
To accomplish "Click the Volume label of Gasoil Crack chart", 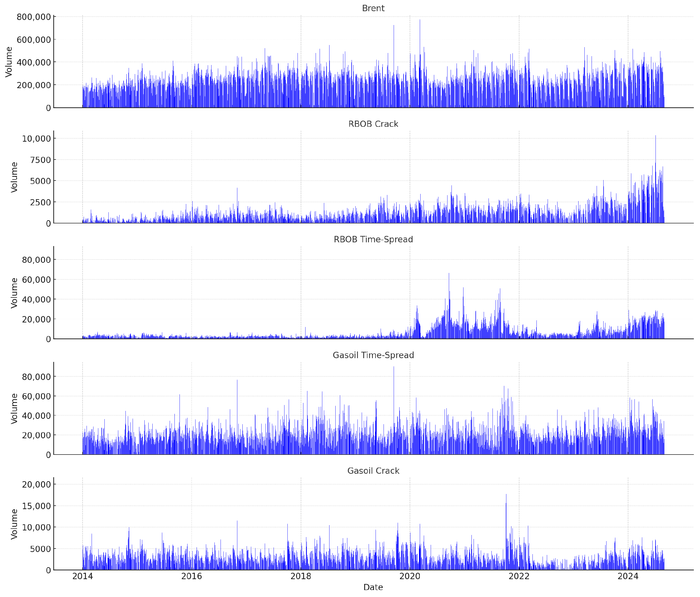I will [14, 524].
